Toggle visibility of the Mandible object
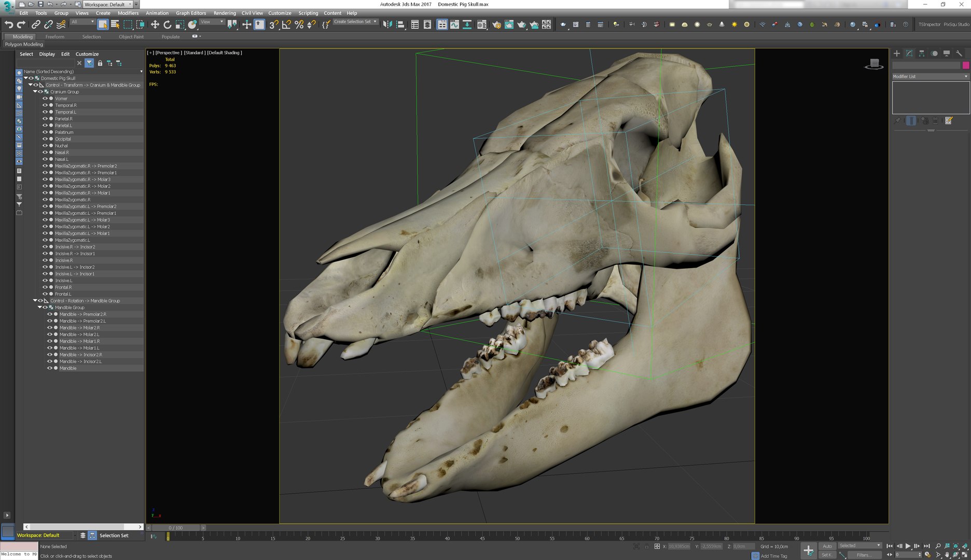971x560 pixels. tap(50, 368)
